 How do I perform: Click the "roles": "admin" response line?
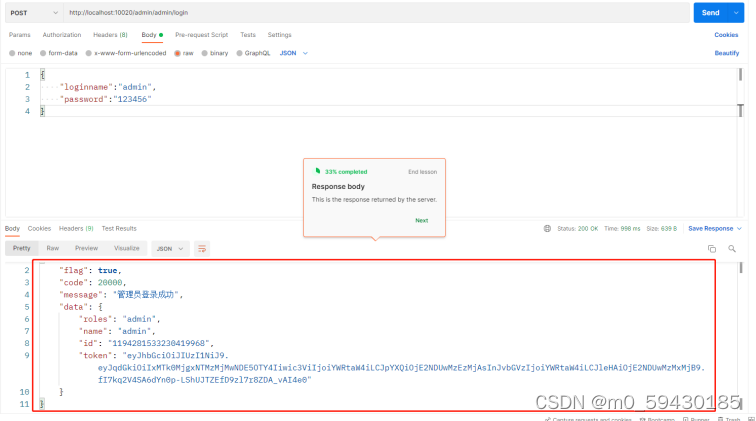119,319
